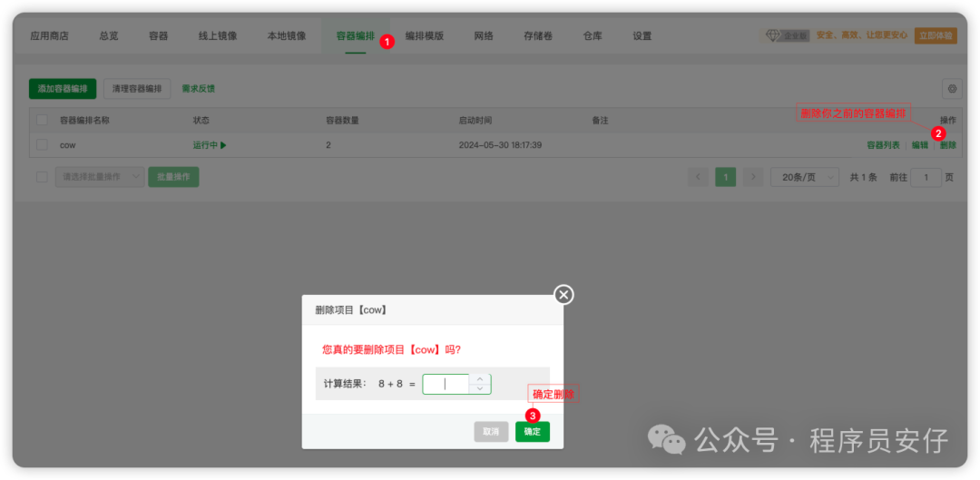The image size is (980, 480).
Task: Click the 前往 page number input
Action: [926, 177]
